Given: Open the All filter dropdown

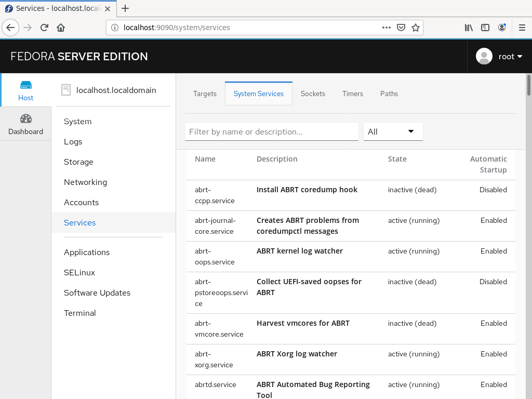Looking at the screenshot, I should click(x=393, y=131).
